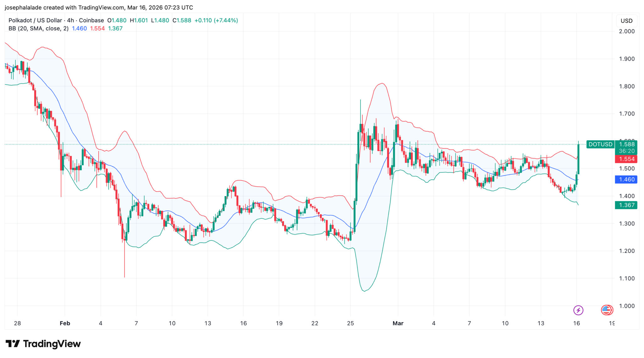Click the DOTUSD price label tag
This screenshot has width=644, height=358.
coord(600,144)
